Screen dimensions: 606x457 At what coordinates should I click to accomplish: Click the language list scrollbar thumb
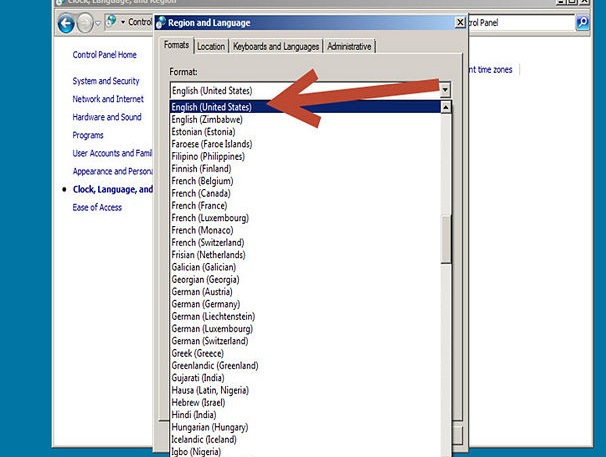point(446,239)
